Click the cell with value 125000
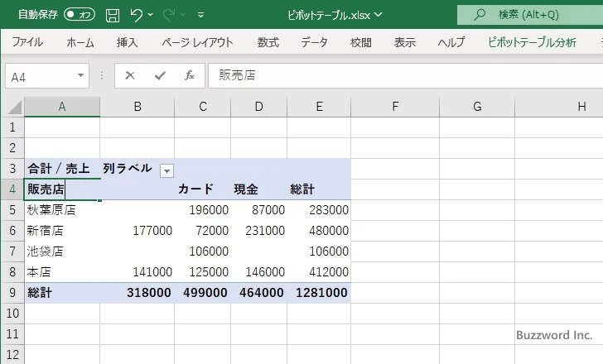This screenshot has height=364, width=603. pos(203,272)
